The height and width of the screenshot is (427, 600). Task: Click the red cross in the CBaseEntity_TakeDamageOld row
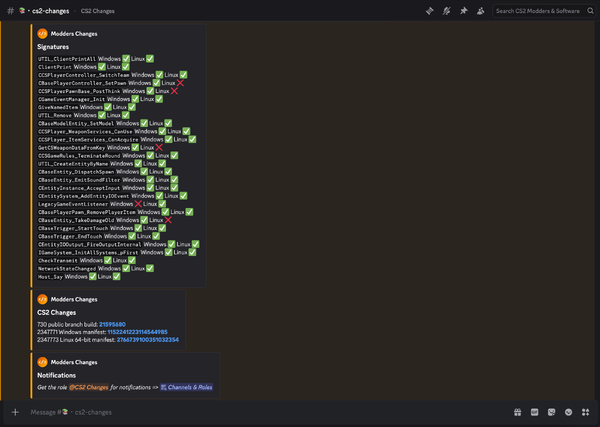[168, 220]
